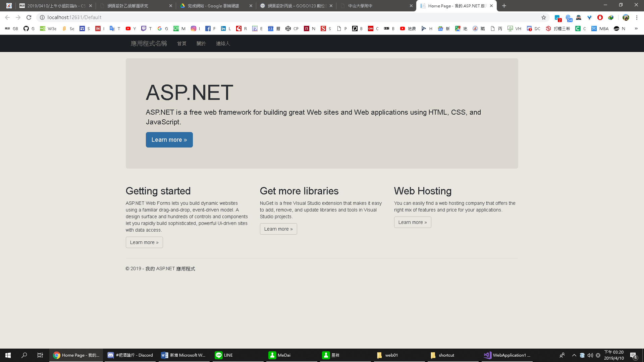The width and height of the screenshot is (644, 362).
Task: Open Task View on the taskbar
Action: coord(40,355)
